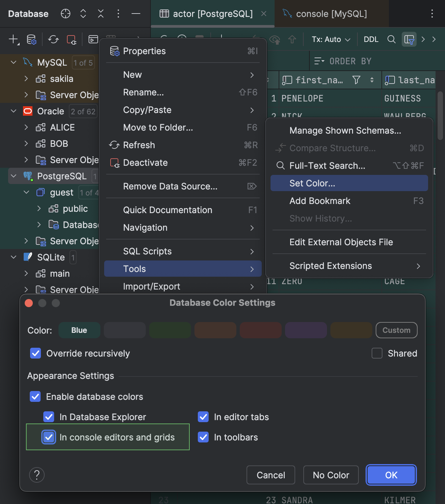Enable the Shared checkbox
This screenshot has width=445, height=504.
coord(377,353)
